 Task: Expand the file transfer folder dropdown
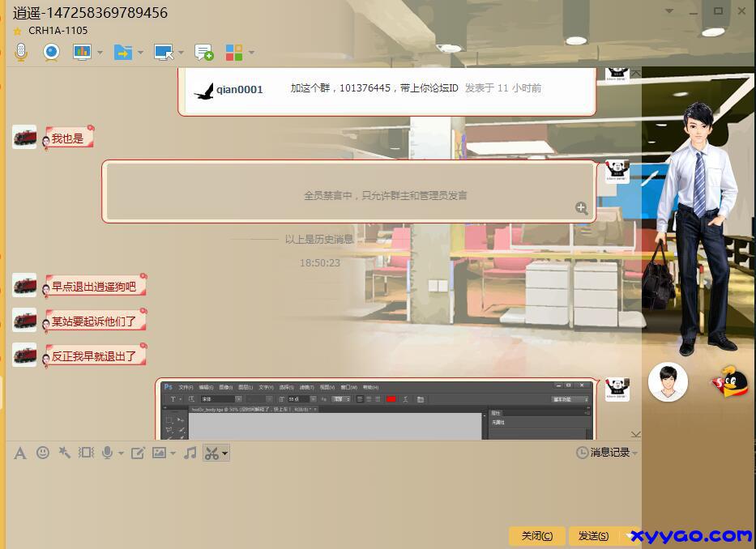click(x=140, y=53)
